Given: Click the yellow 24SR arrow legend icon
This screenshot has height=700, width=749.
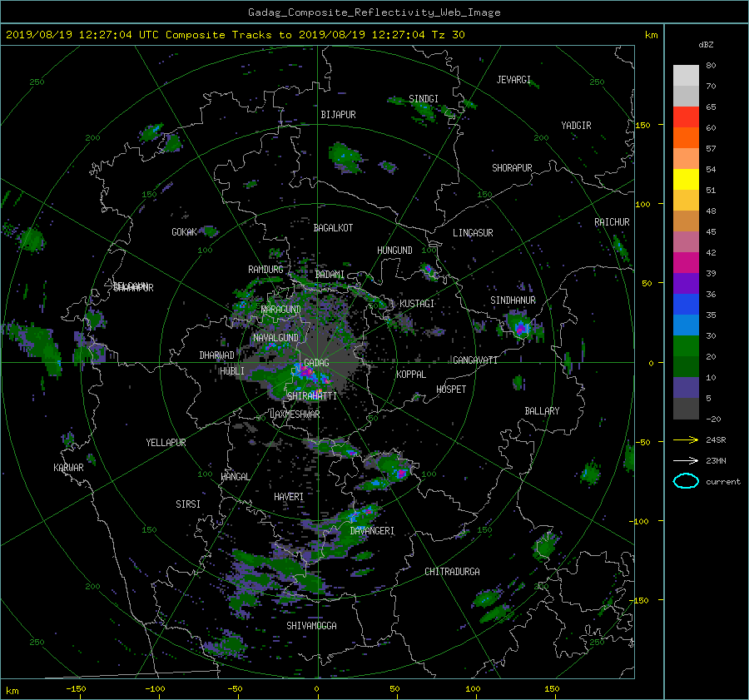Looking at the screenshot, I should click(686, 439).
